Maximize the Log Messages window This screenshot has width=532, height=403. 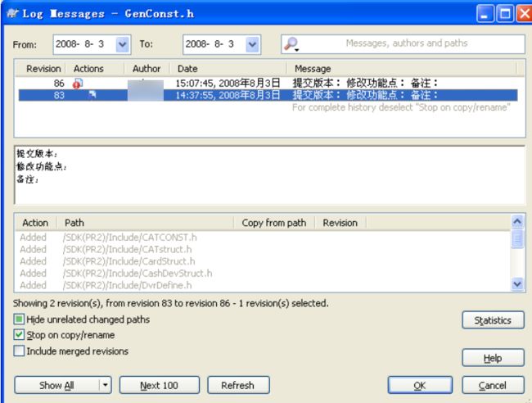[505, 14]
